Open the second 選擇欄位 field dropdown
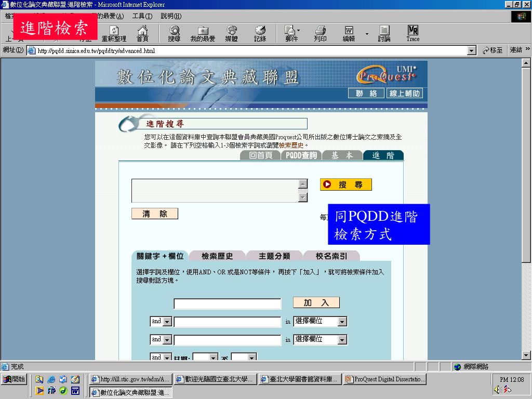Image resolution: width=532 pixels, height=399 pixels. point(320,340)
